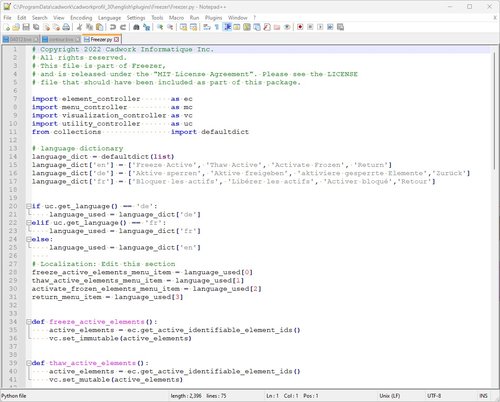Open the Macro menu
Screen dimensions: 500x402
click(x=176, y=18)
